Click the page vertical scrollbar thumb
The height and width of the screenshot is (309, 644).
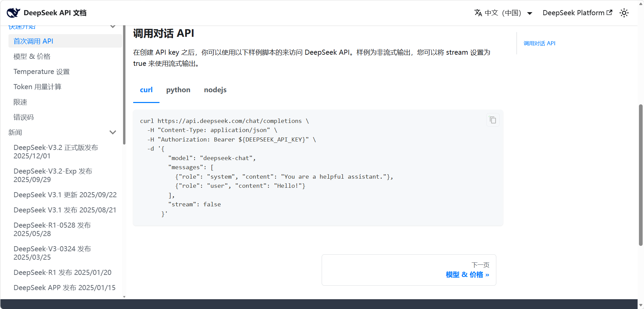[x=641, y=175]
